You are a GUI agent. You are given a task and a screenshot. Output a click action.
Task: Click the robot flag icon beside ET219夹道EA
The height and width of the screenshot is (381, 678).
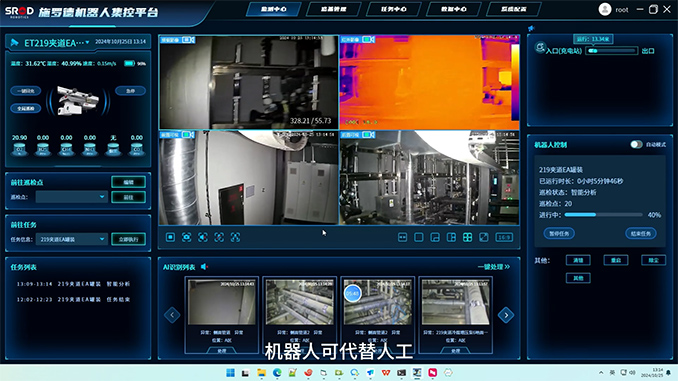pyautogui.click(x=14, y=42)
